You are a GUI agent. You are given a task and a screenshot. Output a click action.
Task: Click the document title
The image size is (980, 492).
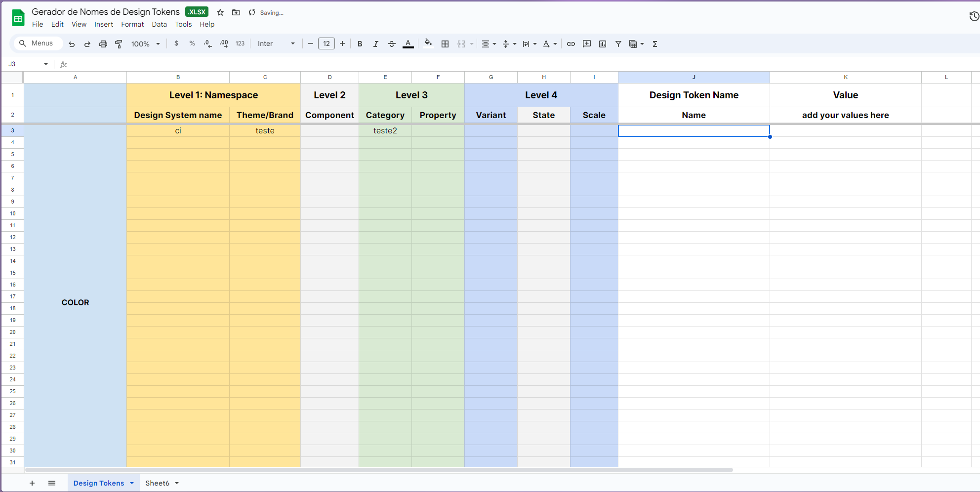pos(106,12)
